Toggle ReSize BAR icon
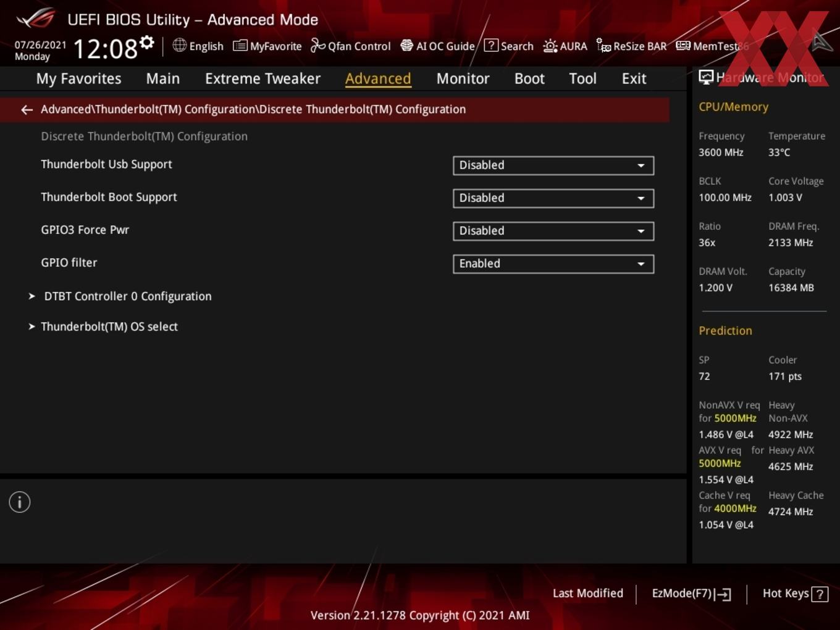 (603, 46)
